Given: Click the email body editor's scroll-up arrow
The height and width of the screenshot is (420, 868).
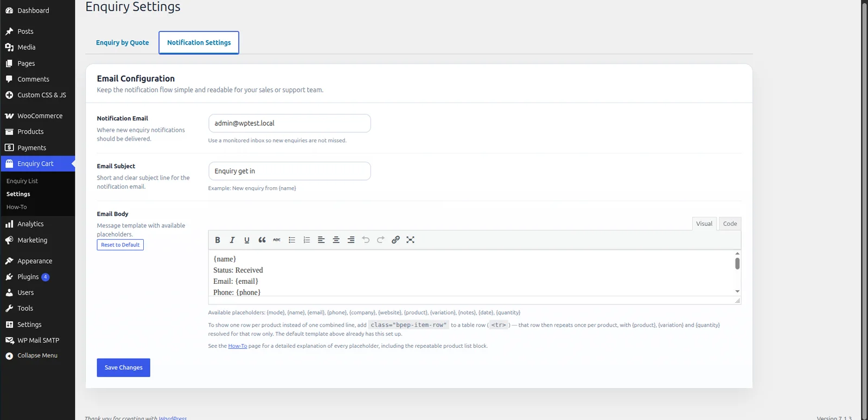Looking at the screenshot, I should [737, 253].
